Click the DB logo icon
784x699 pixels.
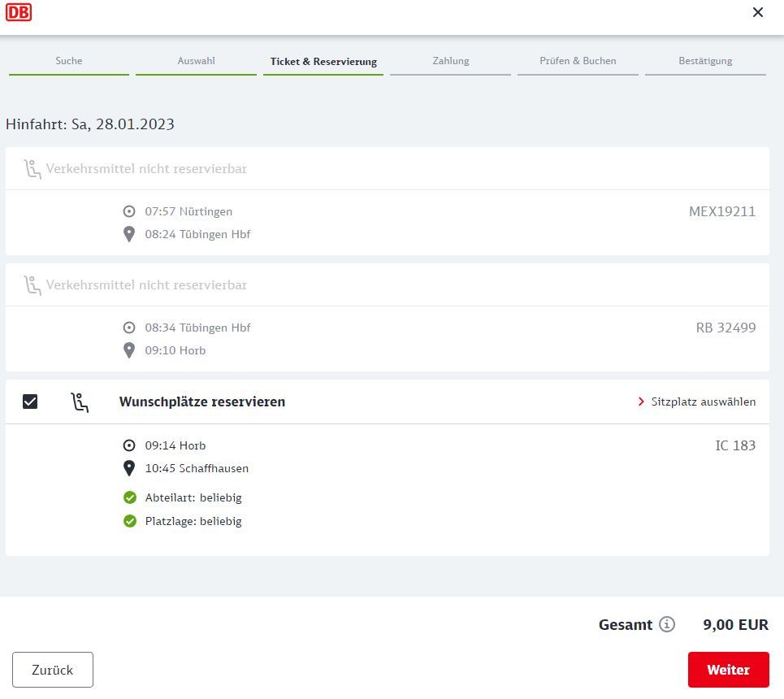pyautogui.click(x=19, y=12)
